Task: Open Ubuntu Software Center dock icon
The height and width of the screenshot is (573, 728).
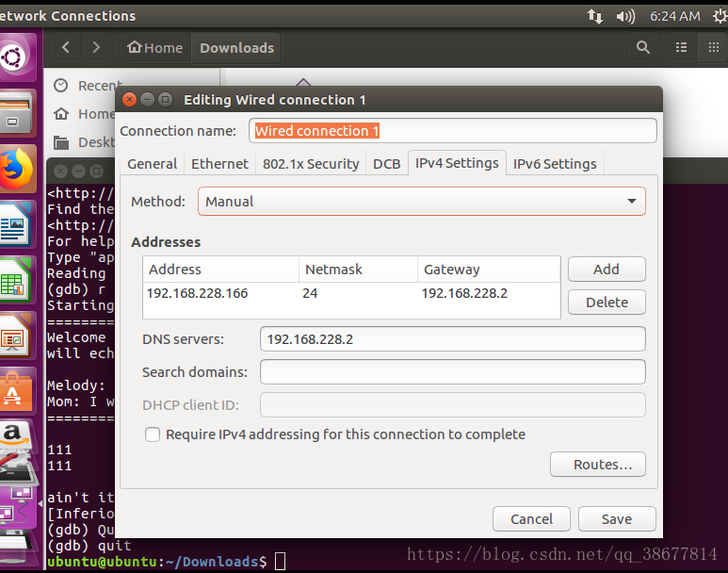Action: click(16, 391)
